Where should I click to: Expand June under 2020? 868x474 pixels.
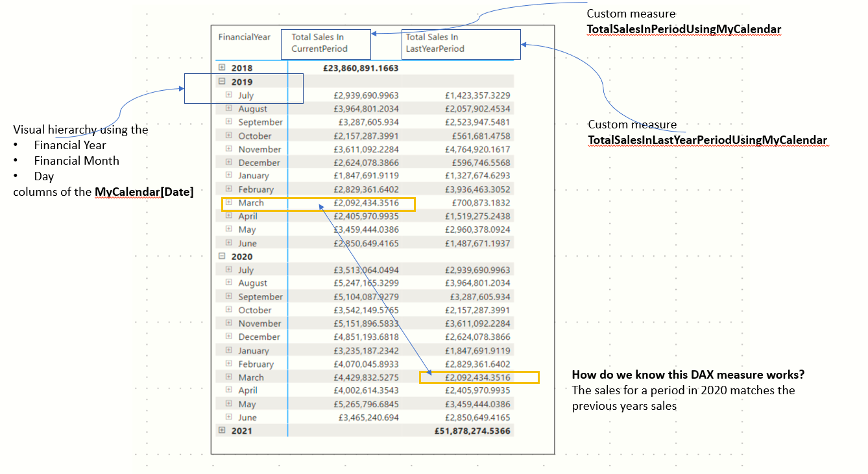point(228,417)
